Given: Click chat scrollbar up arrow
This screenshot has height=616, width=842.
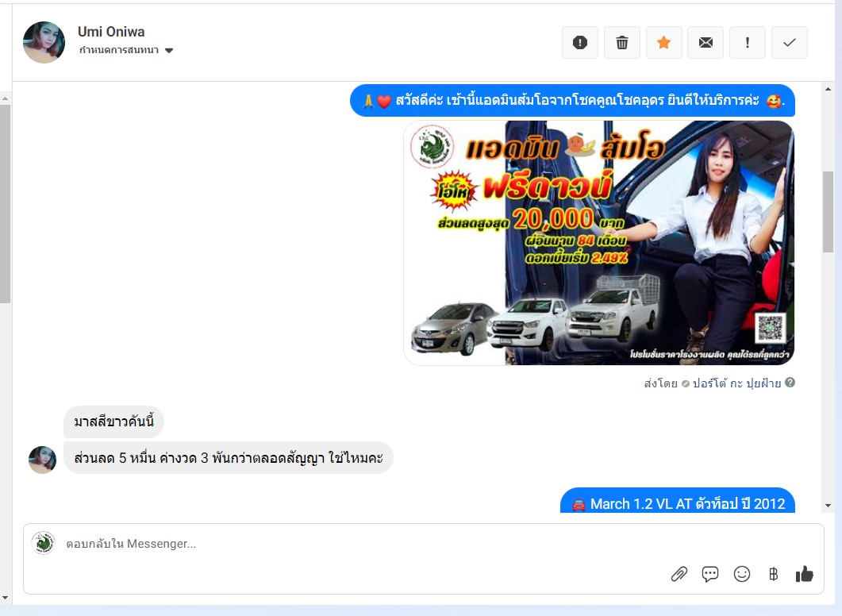Looking at the screenshot, I should click(x=828, y=89).
